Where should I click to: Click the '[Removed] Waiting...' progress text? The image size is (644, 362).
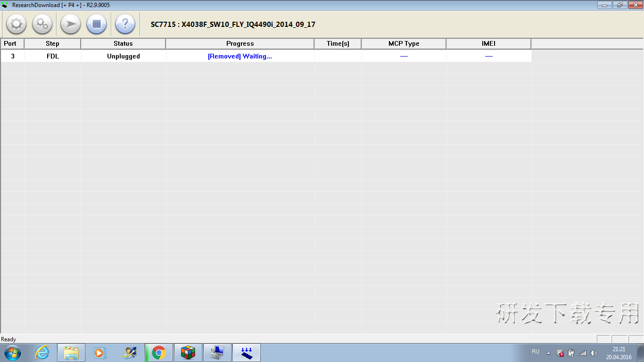pyautogui.click(x=240, y=56)
